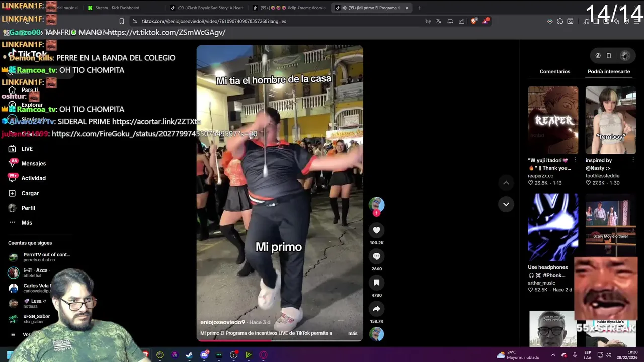
Task: Click the weather widget in taskbar
Action: (x=518, y=355)
